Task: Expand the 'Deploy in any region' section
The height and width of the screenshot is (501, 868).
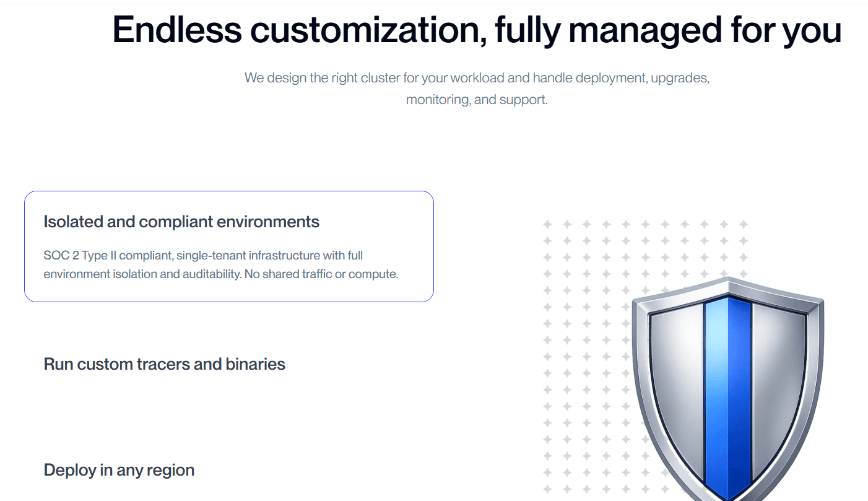Action: click(119, 470)
